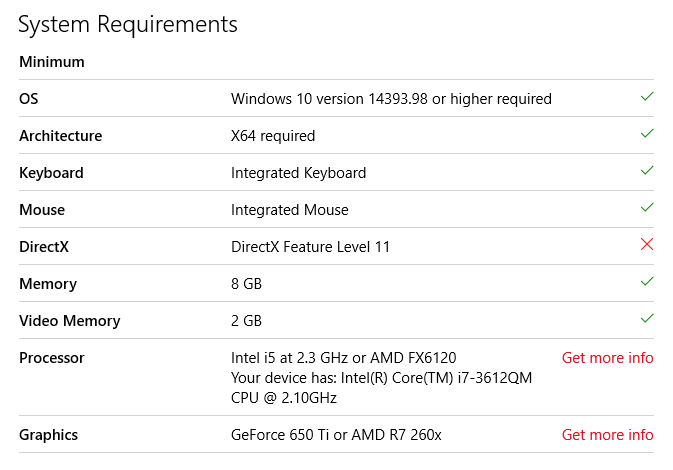Click the green checkmark for OS requirement
The width and height of the screenshot is (673, 470).
click(x=647, y=97)
